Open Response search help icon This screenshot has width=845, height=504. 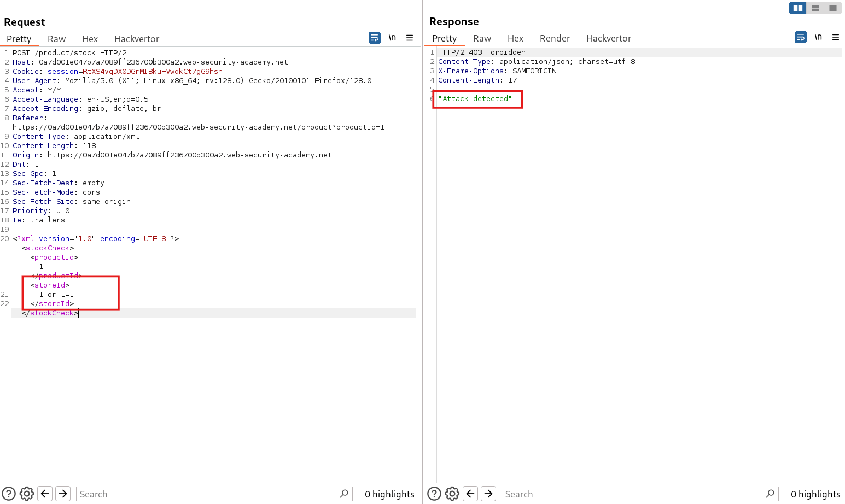click(434, 494)
